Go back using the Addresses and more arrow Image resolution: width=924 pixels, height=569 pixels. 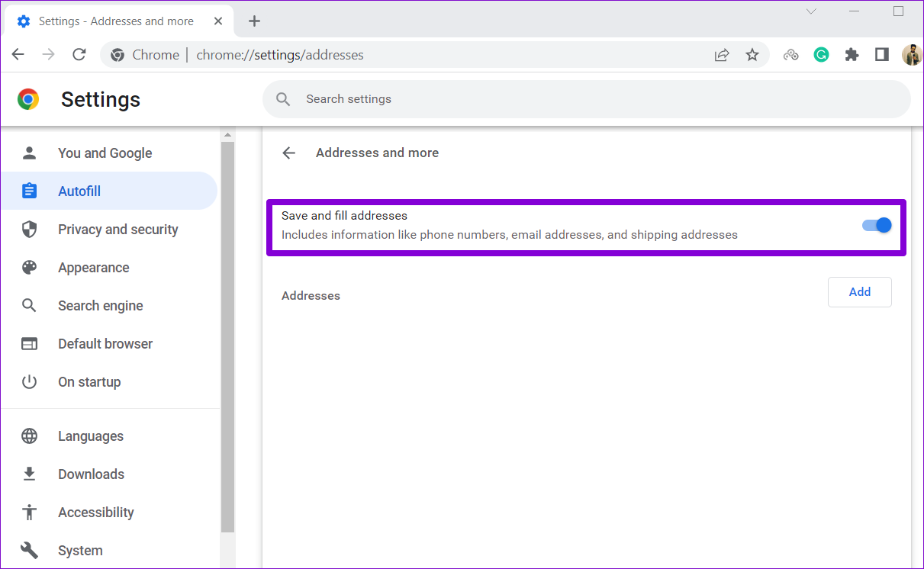click(288, 153)
